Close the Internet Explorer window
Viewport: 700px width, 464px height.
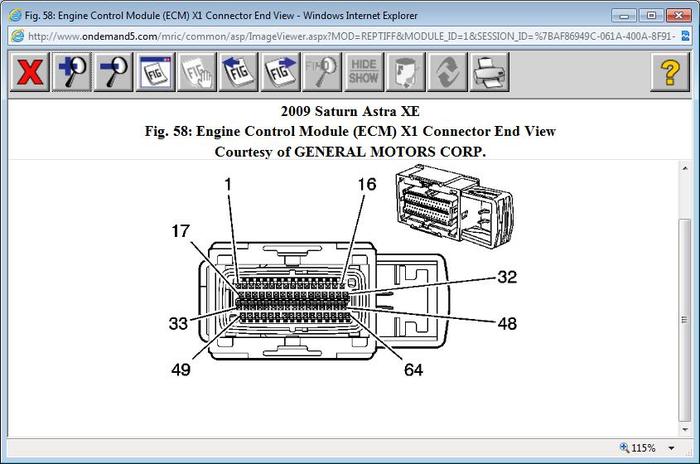click(679, 16)
